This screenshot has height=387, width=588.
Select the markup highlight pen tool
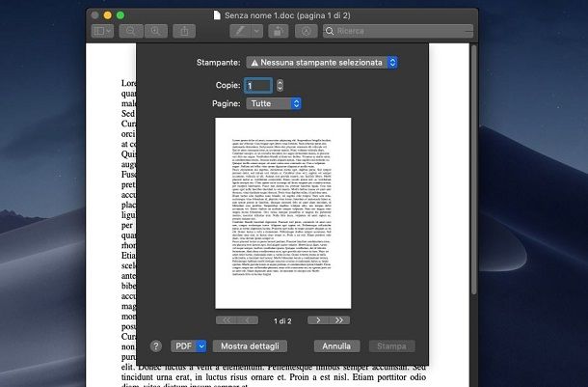tap(240, 31)
